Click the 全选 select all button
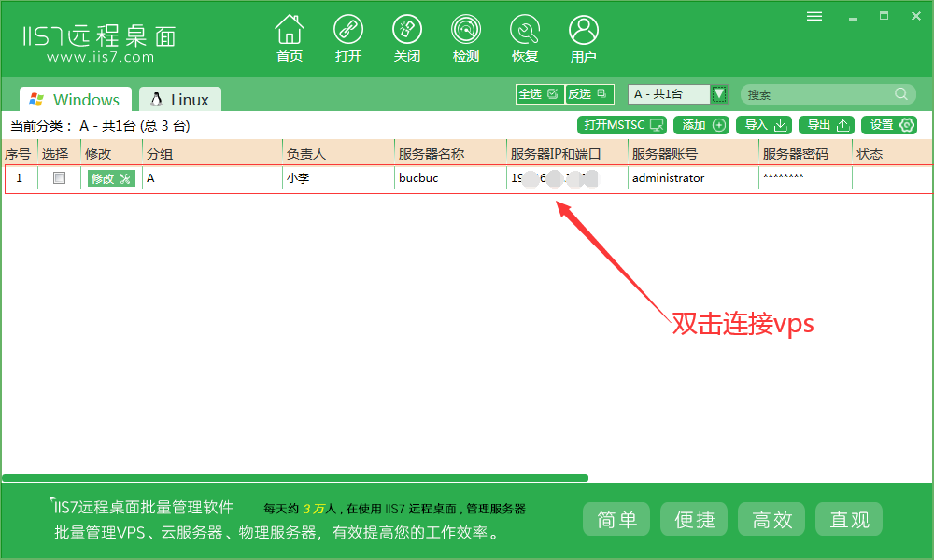 point(539,94)
